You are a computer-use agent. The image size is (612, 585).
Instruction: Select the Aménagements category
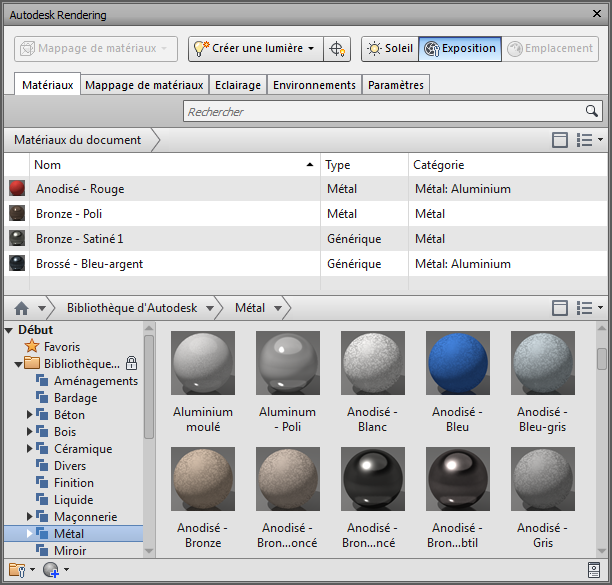point(87,381)
